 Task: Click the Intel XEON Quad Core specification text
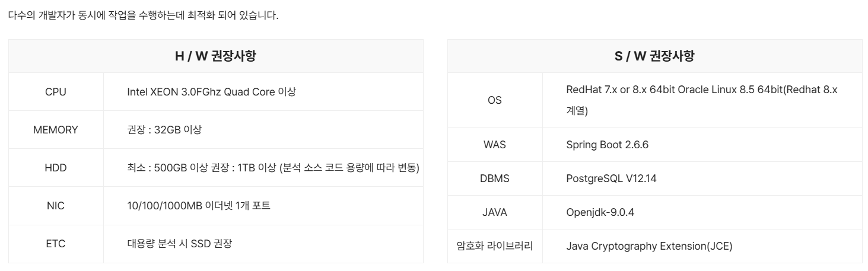coord(211,92)
